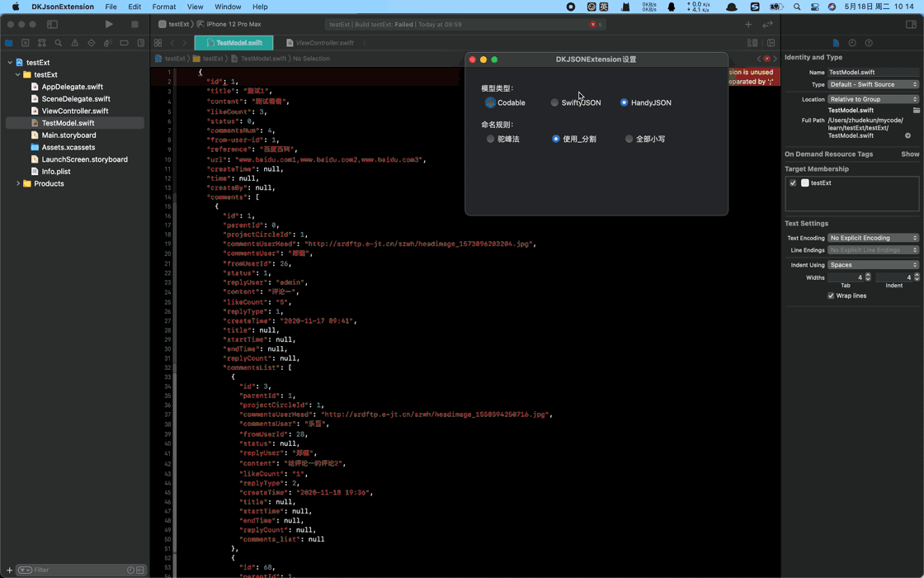Toggle the navigator sidebar visibility
This screenshot has height=578, width=924.
tap(53, 24)
